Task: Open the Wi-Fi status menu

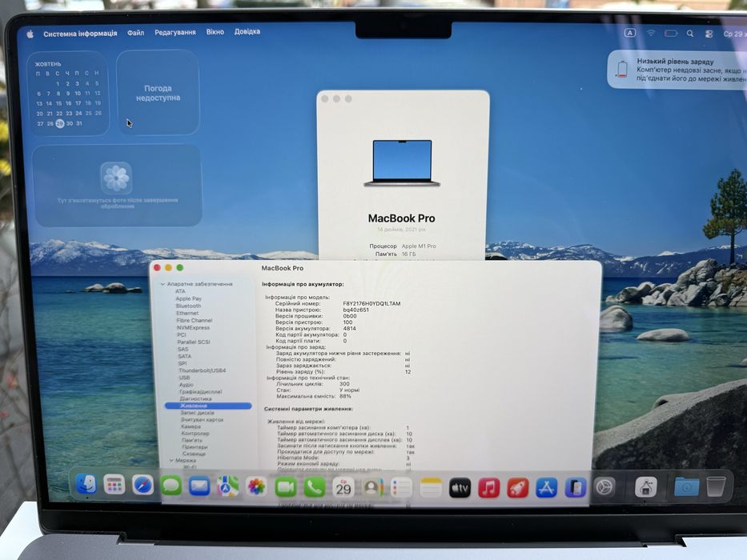Action: point(651,34)
